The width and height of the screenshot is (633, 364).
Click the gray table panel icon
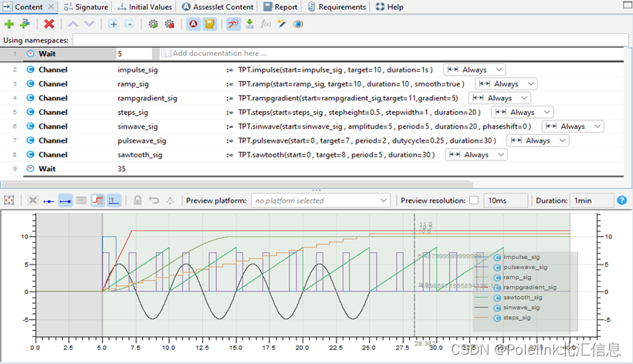(82, 201)
